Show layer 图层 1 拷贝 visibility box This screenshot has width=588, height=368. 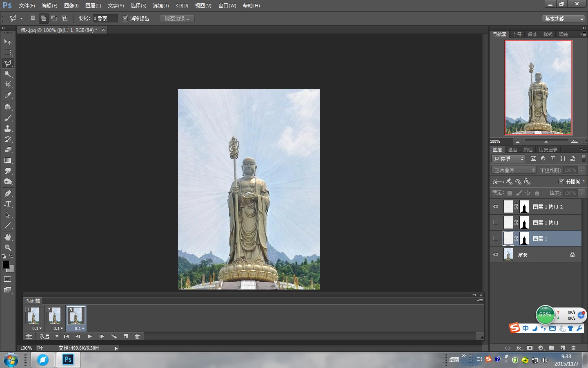click(x=496, y=222)
